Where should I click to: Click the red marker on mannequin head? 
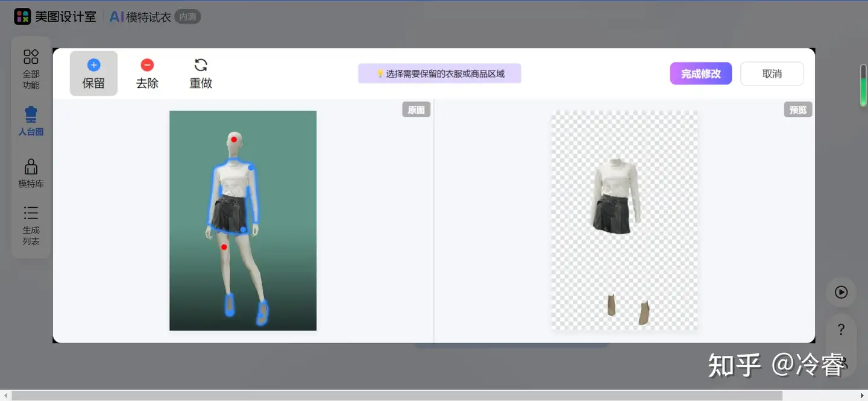234,140
